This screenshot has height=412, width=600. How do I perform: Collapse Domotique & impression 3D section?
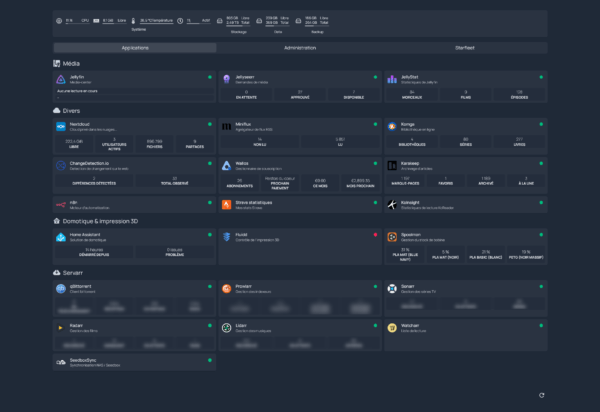coord(102,220)
